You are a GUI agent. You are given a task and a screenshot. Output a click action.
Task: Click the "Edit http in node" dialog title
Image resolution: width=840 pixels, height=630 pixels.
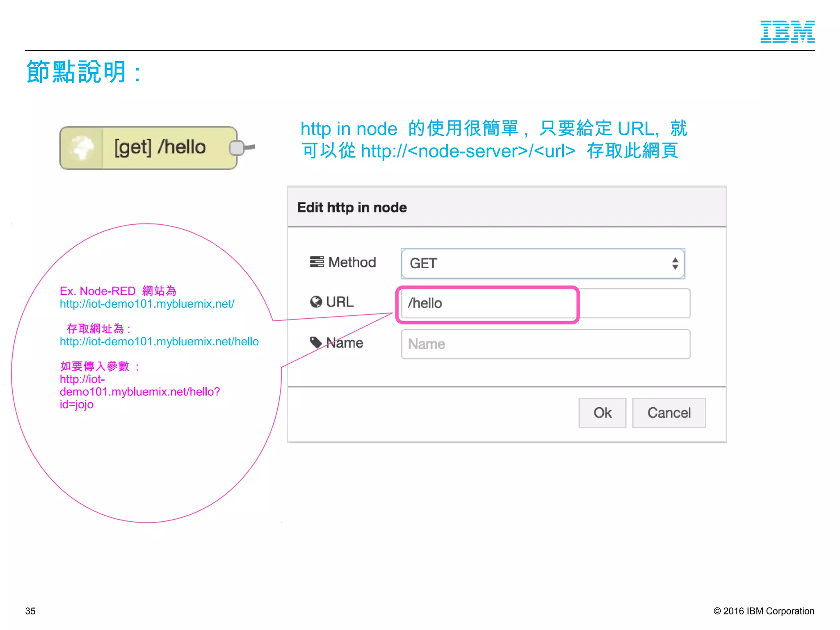tap(352, 208)
